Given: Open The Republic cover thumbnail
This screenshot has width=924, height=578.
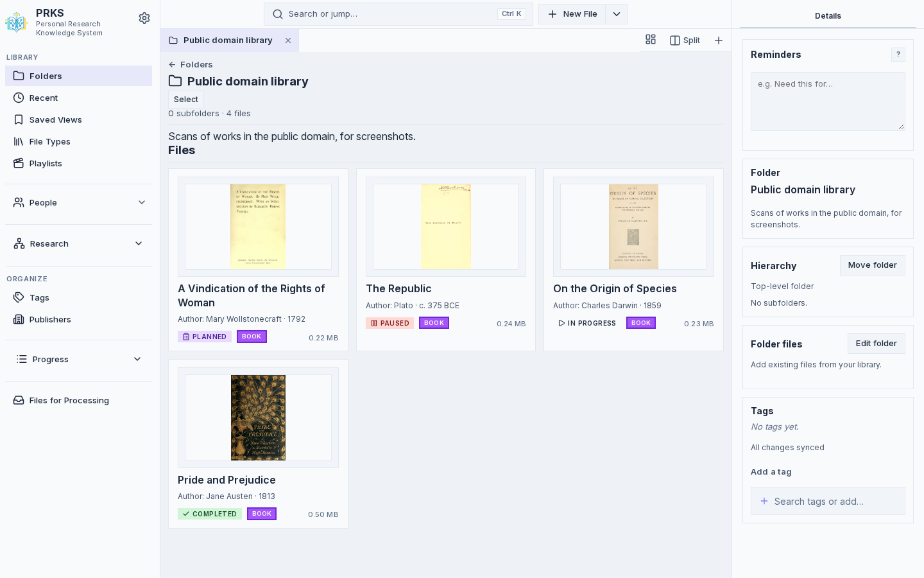Looking at the screenshot, I should (x=446, y=227).
